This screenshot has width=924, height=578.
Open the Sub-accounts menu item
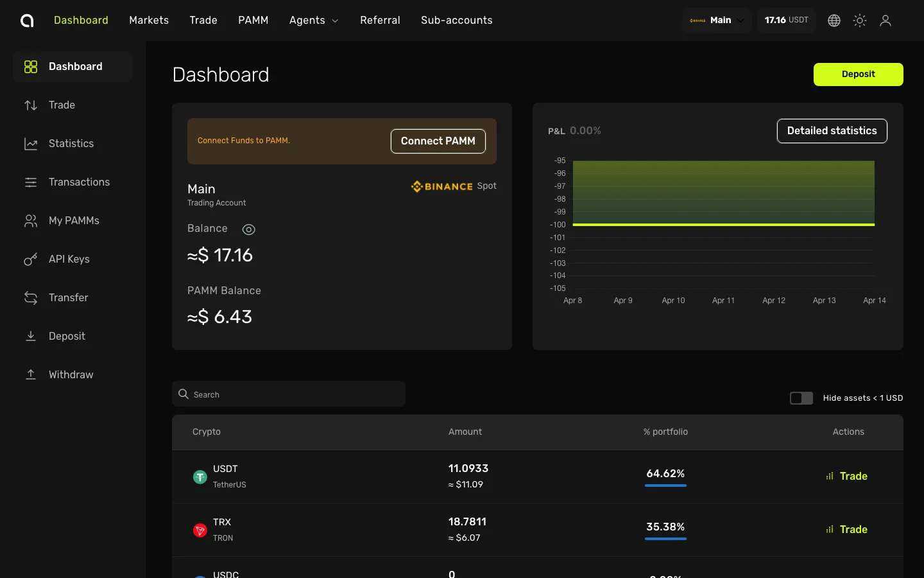tap(456, 20)
